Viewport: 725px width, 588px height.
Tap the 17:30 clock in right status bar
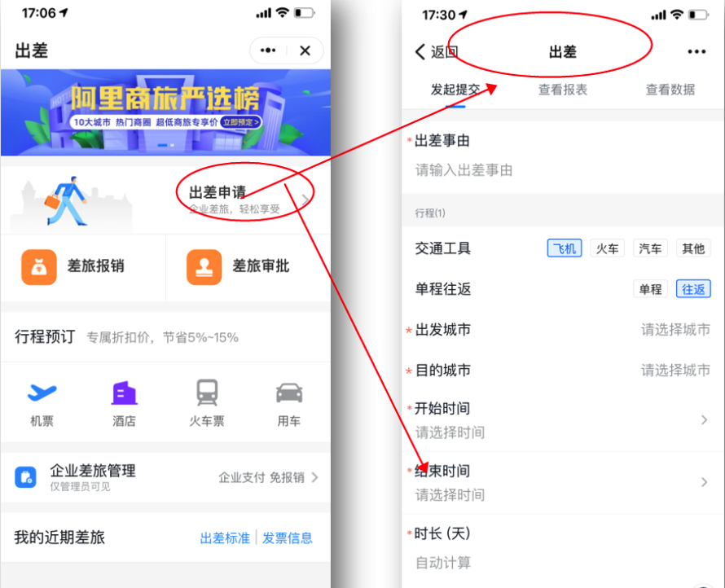(x=438, y=15)
